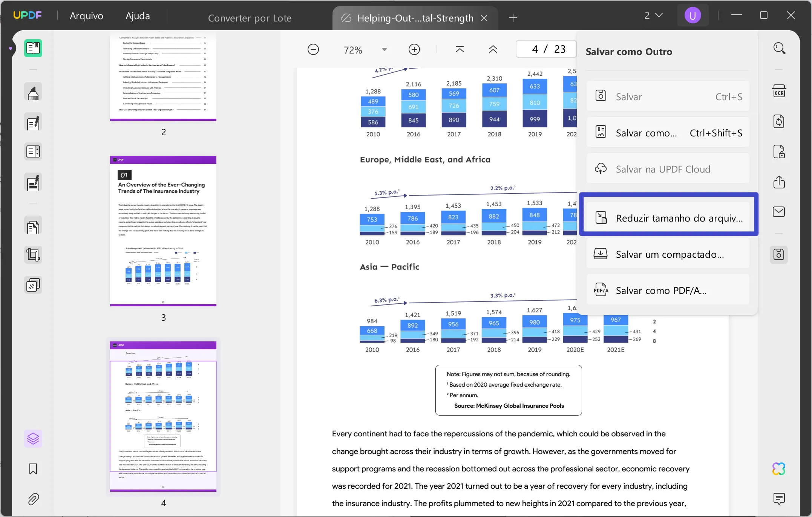Open the UPDF AI assistant icon
812x517 pixels.
[x=779, y=469]
